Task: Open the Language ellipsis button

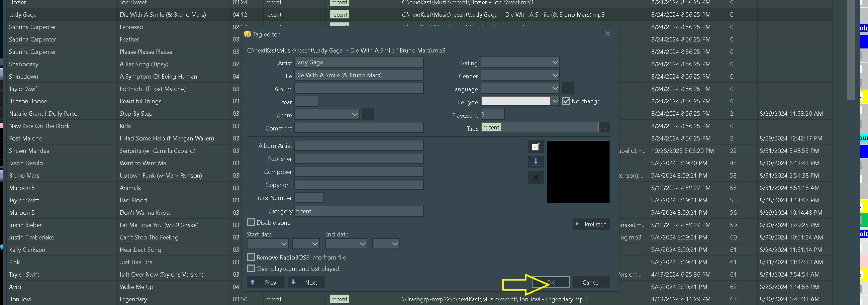Action: pyautogui.click(x=568, y=89)
